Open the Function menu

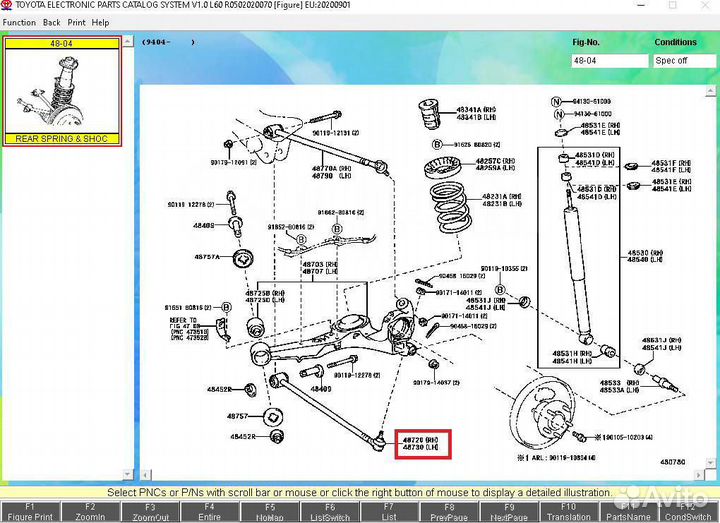tap(19, 22)
